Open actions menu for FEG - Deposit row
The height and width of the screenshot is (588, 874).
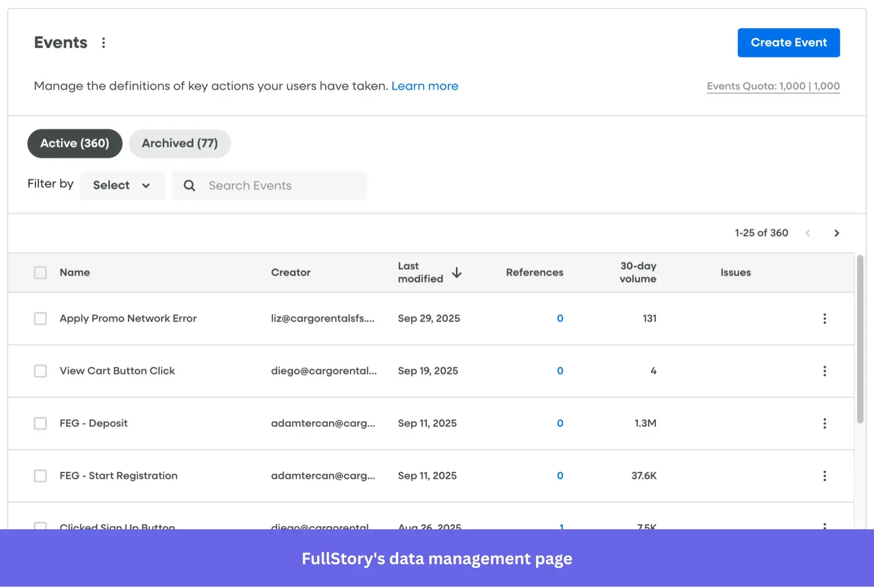(824, 423)
